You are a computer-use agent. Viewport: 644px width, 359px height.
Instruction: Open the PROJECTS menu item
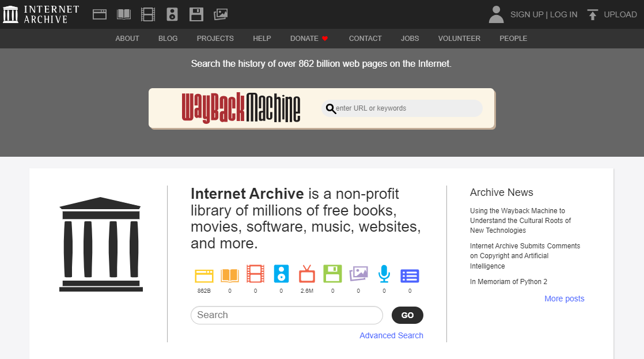(215, 39)
